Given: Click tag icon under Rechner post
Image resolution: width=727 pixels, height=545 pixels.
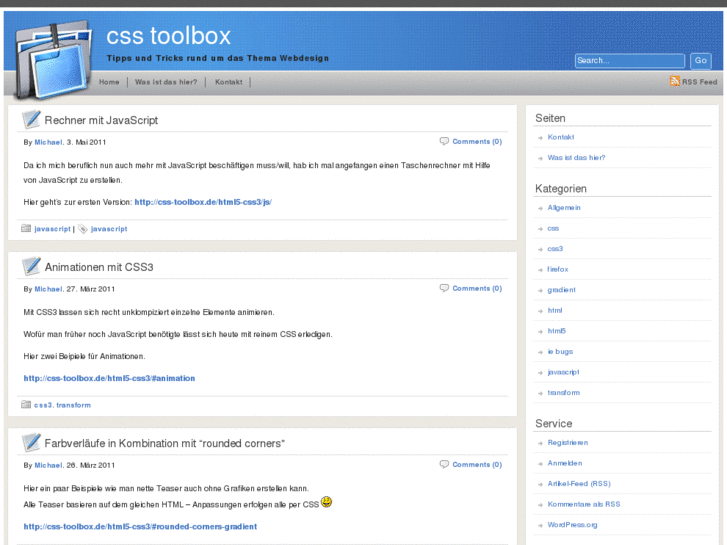Looking at the screenshot, I should point(83,229).
